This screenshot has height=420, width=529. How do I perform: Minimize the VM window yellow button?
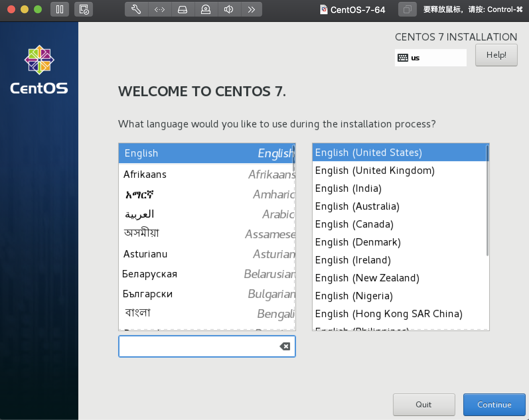[25, 9]
